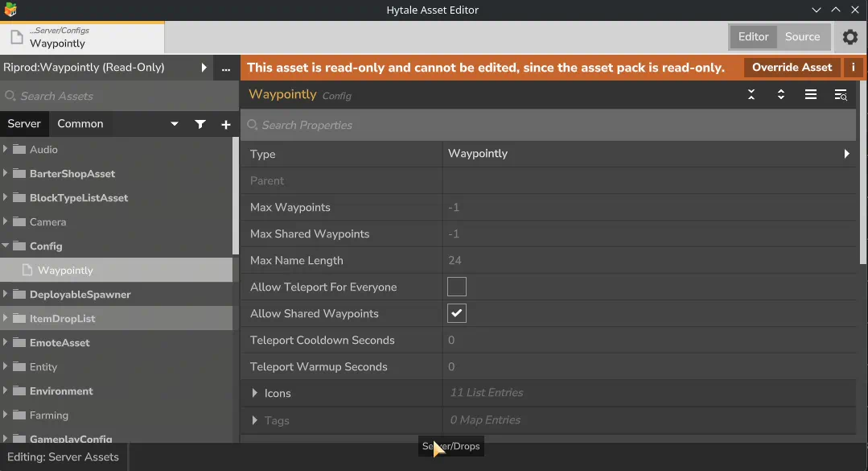Switch to Editor view
This screenshot has width=868, height=471.
coord(754,36)
